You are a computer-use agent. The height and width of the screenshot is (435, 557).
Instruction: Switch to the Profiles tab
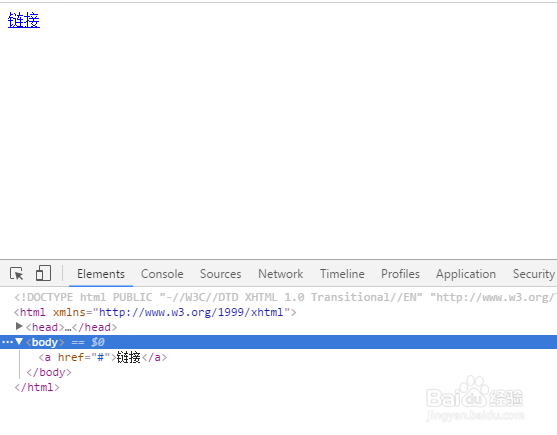[400, 274]
